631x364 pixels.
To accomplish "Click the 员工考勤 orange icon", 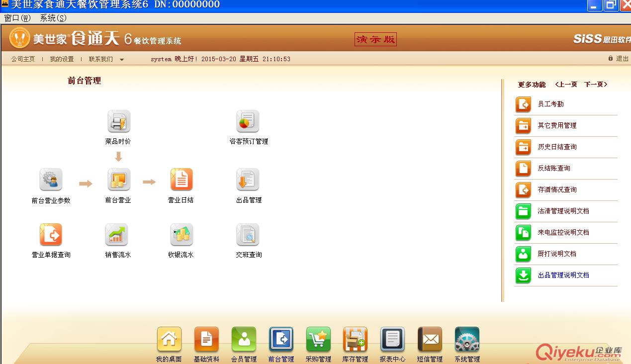I will [x=523, y=104].
